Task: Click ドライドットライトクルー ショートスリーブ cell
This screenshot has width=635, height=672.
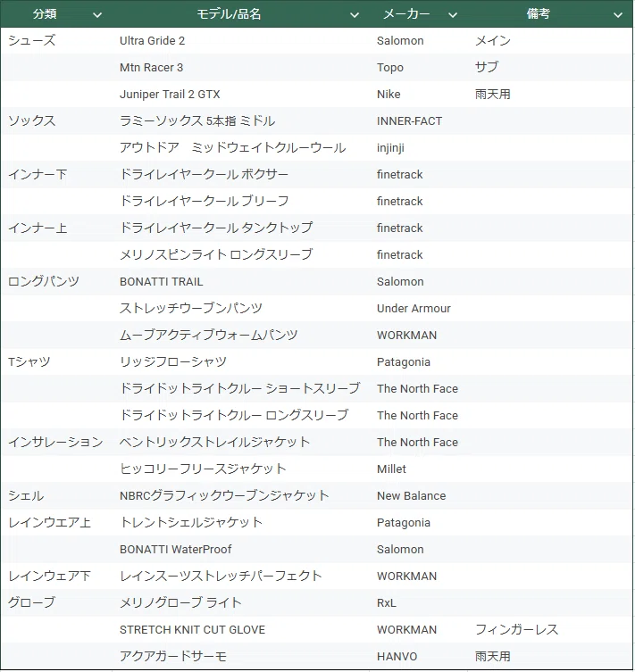Action: [x=239, y=388]
